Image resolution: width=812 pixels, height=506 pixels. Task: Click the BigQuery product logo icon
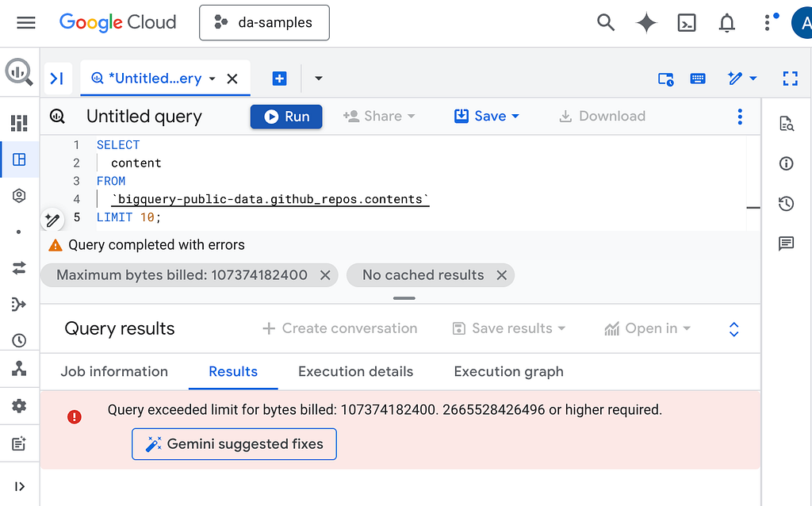(19, 72)
